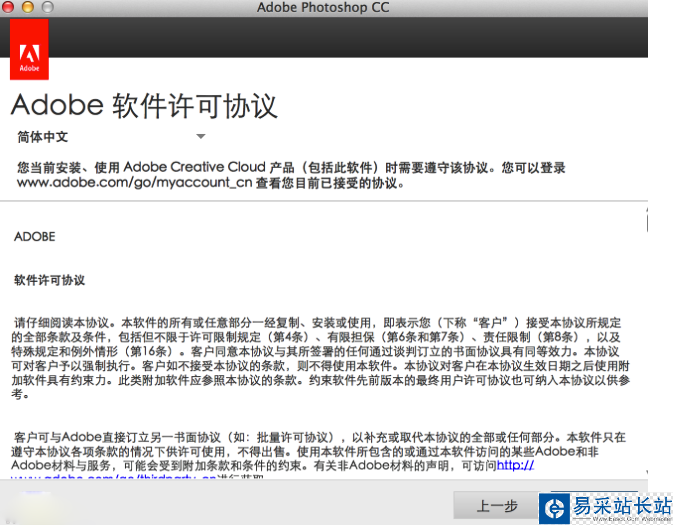Open the http:// third-party notices link

(x=515, y=465)
